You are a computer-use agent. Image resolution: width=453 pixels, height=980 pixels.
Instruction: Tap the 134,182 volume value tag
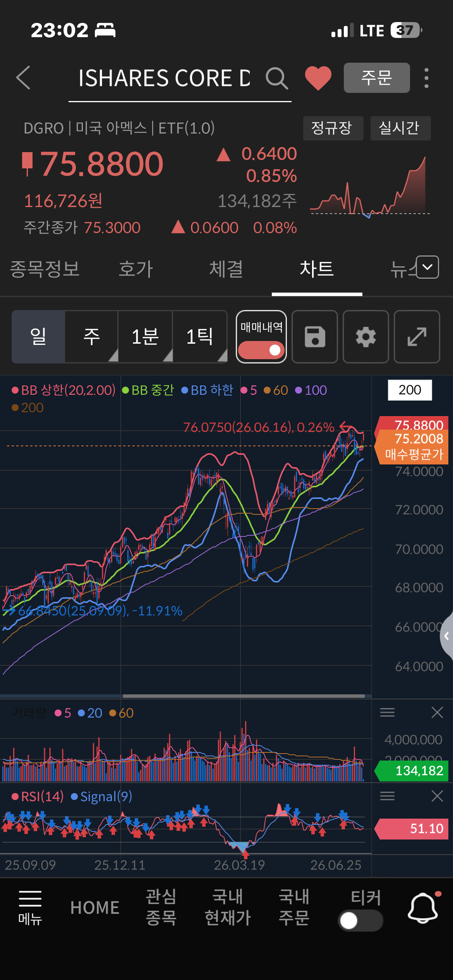412,771
